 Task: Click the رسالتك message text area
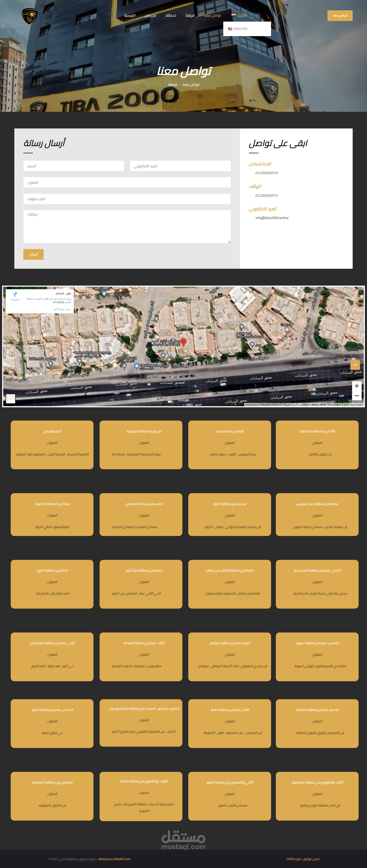[127, 227]
